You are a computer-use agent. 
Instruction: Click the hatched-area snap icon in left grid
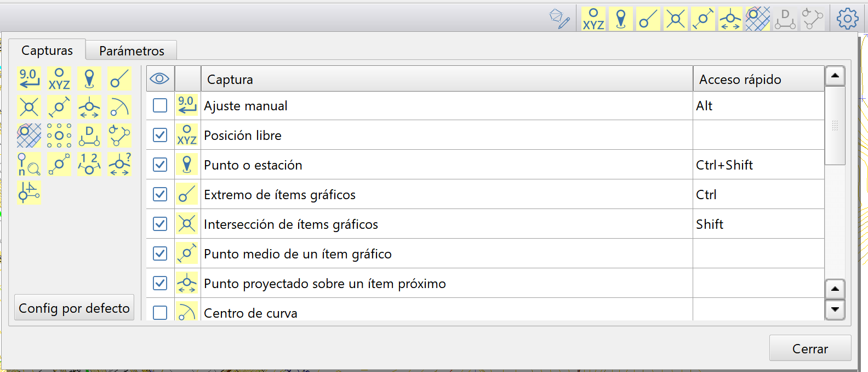point(29,135)
